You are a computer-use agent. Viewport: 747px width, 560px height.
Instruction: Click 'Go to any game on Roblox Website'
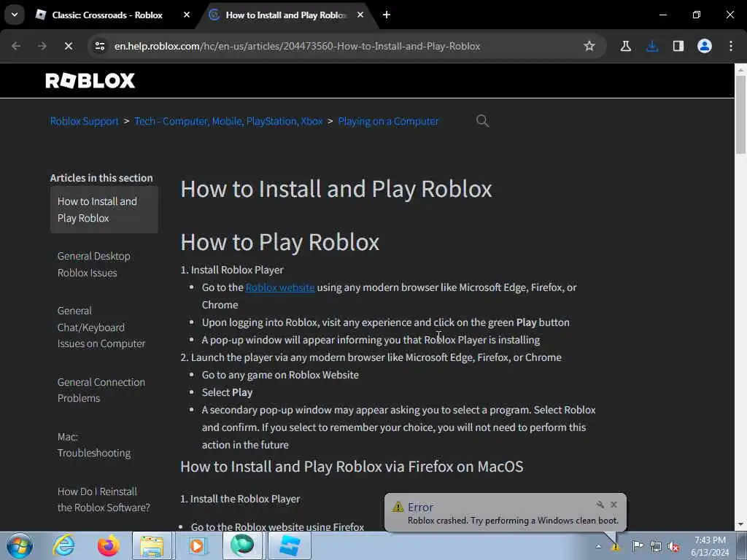(280, 375)
